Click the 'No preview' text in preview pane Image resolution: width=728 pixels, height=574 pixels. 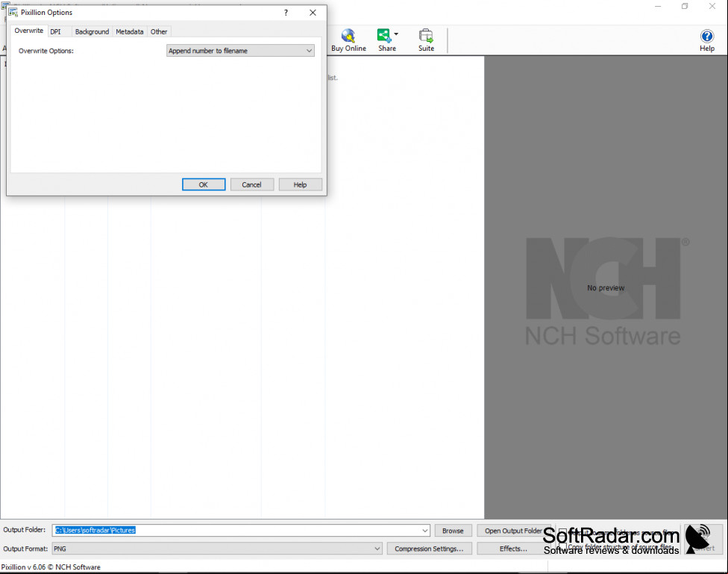[x=606, y=287]
